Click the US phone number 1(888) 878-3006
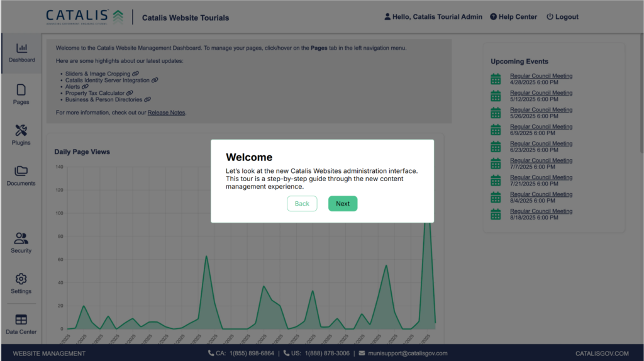Screen dimensions: 644x361 click(327, 353)
